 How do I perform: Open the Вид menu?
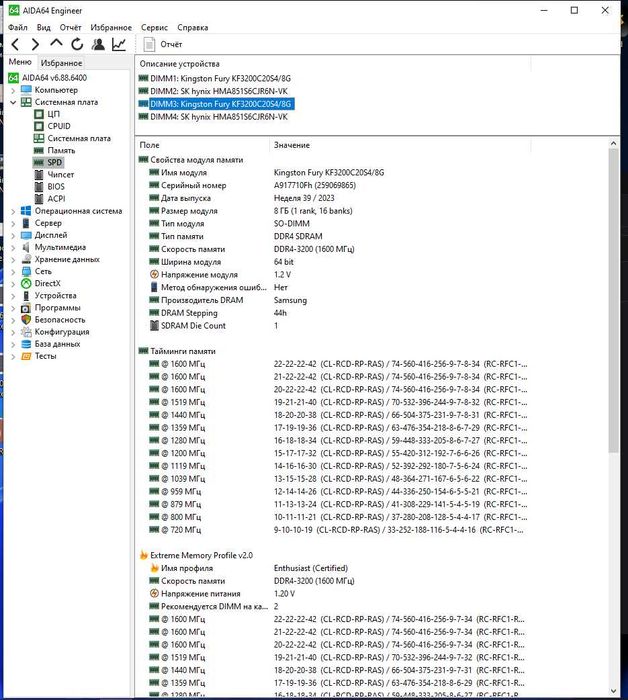pos(43,27)
